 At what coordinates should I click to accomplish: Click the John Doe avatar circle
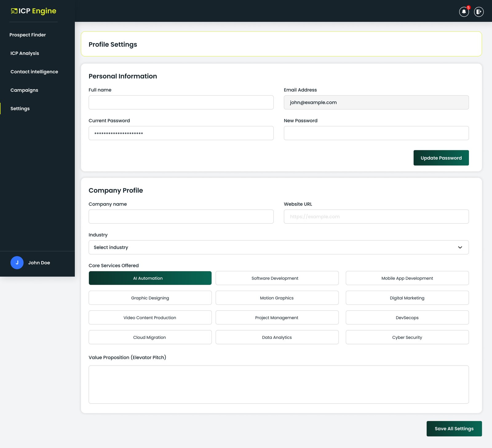point(17,263)
